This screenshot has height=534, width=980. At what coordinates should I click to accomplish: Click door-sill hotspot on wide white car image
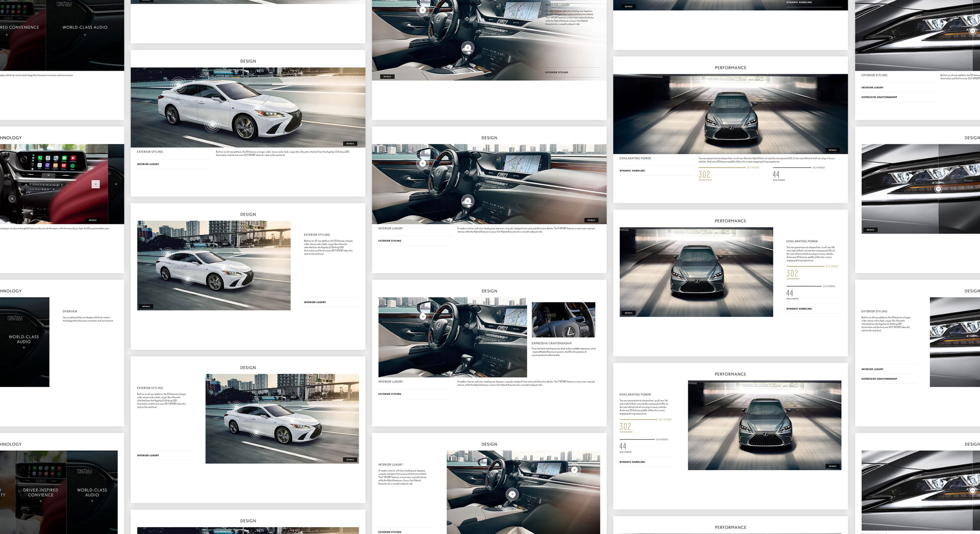(x=212, y=124)
